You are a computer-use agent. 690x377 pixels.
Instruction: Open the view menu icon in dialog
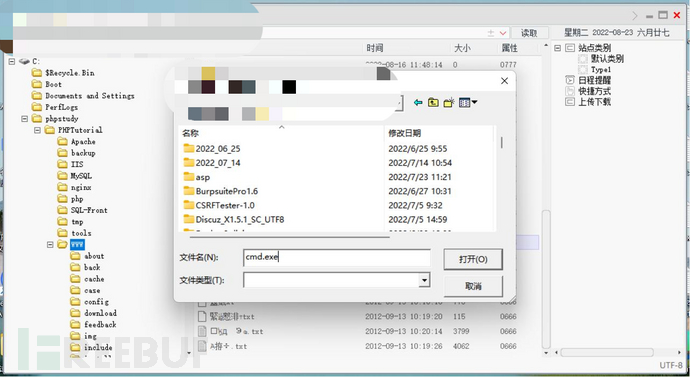click(x=468, y=102)
